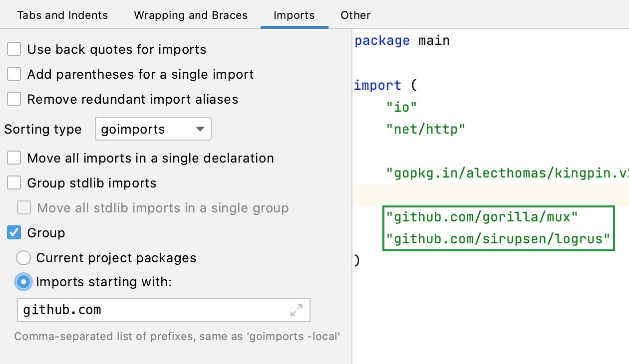Select the Other tab
Viewport: 629px width, 364px height.
point(355,15)
